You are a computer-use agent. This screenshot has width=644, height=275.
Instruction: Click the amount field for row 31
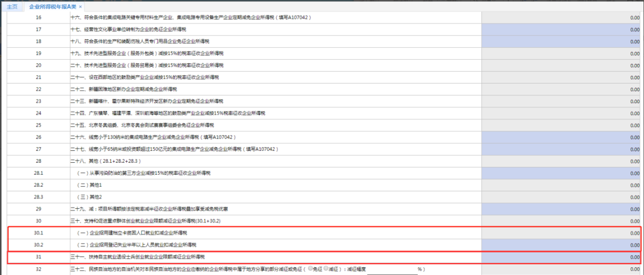tap(561, 257)
